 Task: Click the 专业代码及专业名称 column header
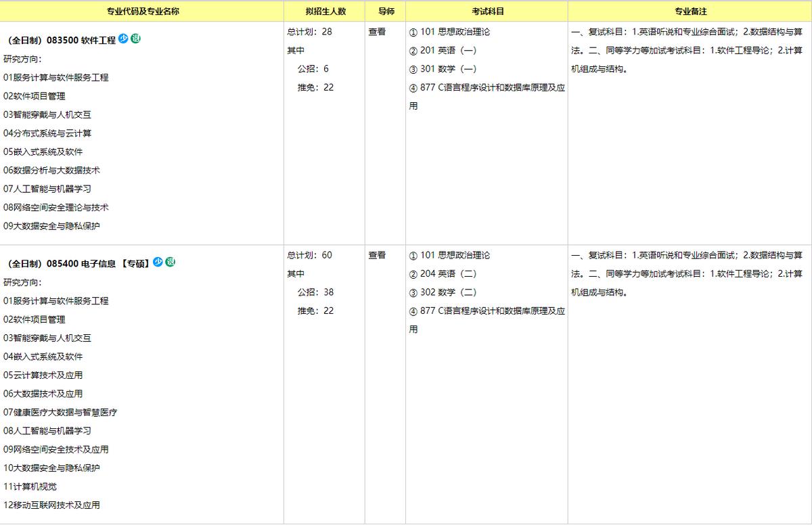[x=142, y=11]
